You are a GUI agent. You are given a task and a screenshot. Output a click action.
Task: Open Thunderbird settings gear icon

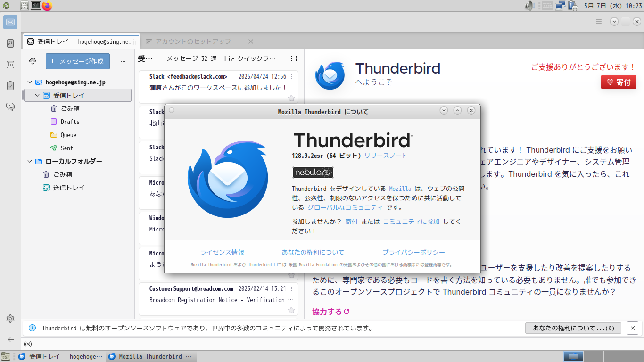(x=10, y=319)
